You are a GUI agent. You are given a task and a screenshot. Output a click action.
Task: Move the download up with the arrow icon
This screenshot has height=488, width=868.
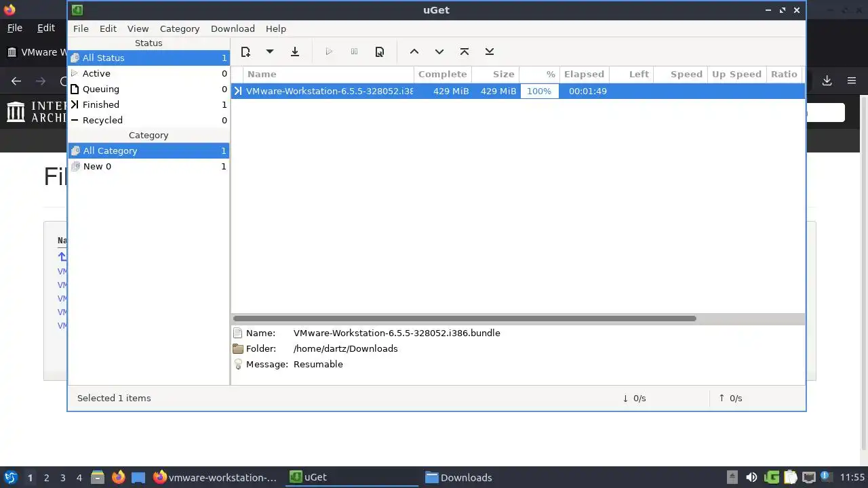tap(414, 52)
